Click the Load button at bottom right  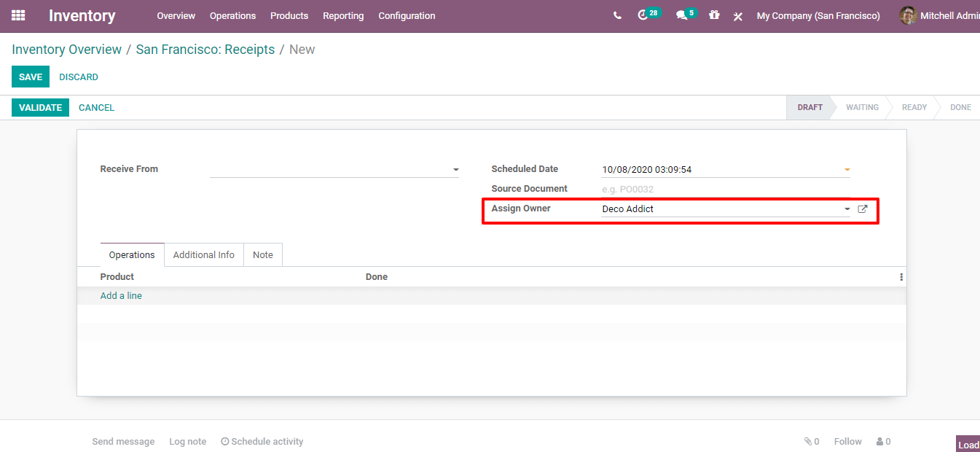(x=968, y=444)
